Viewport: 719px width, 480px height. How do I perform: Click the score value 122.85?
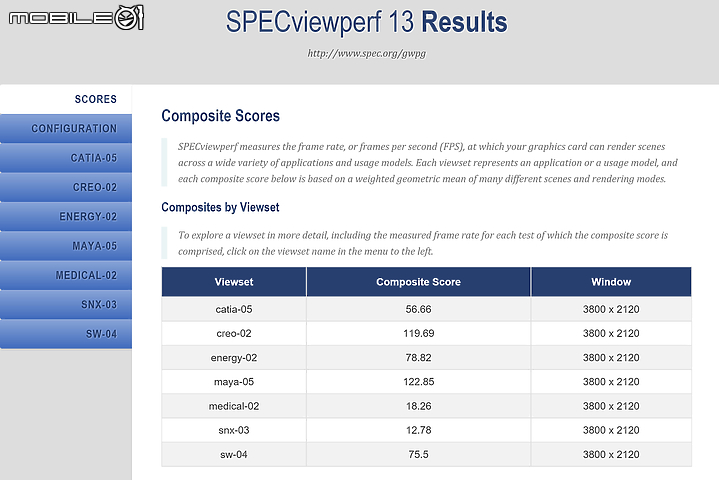click(x=418, y=382)
